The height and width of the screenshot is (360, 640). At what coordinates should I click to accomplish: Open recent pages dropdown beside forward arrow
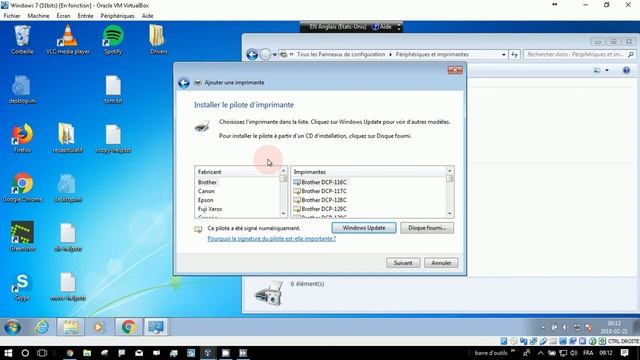[x=275, y=55]
